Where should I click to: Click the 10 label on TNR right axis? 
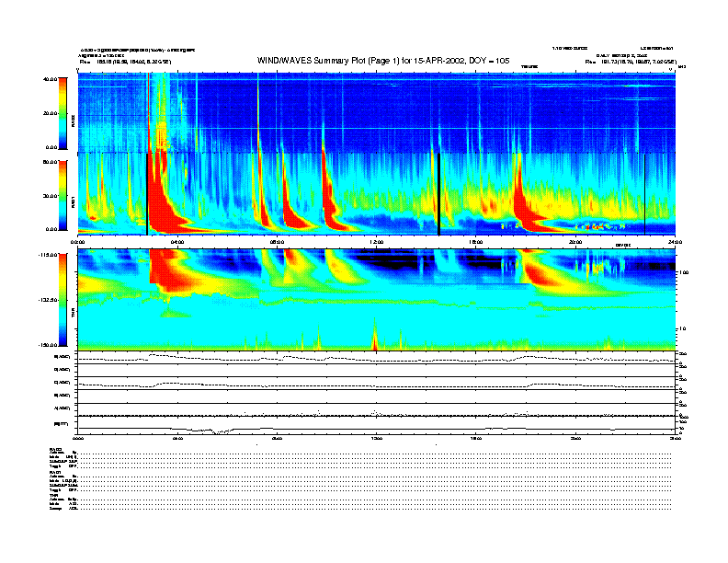point(683,328)
